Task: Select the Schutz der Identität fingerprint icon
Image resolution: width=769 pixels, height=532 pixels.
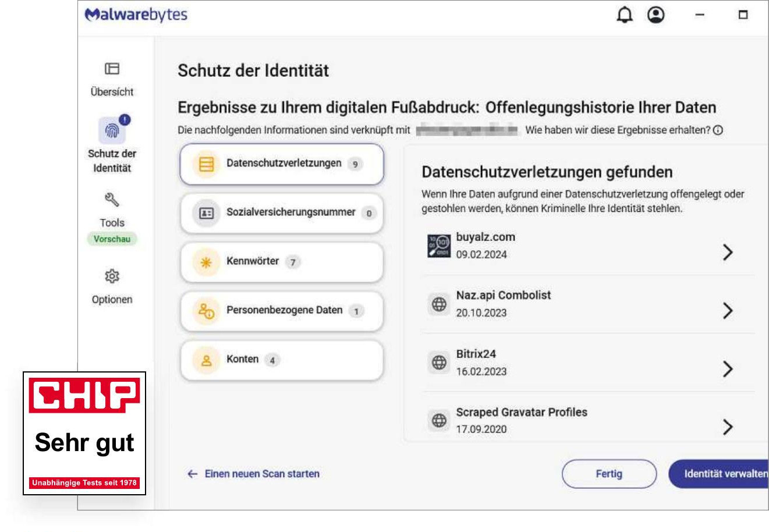Action: (112, 131)
